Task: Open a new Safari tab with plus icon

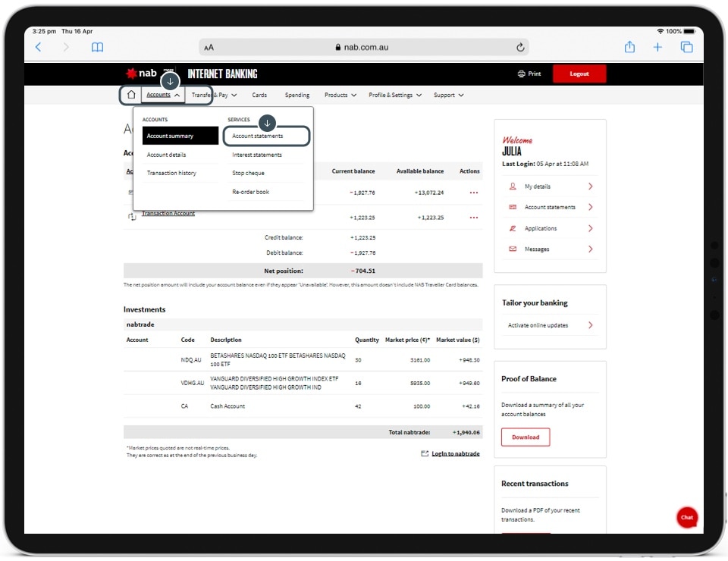Action: 657,47
